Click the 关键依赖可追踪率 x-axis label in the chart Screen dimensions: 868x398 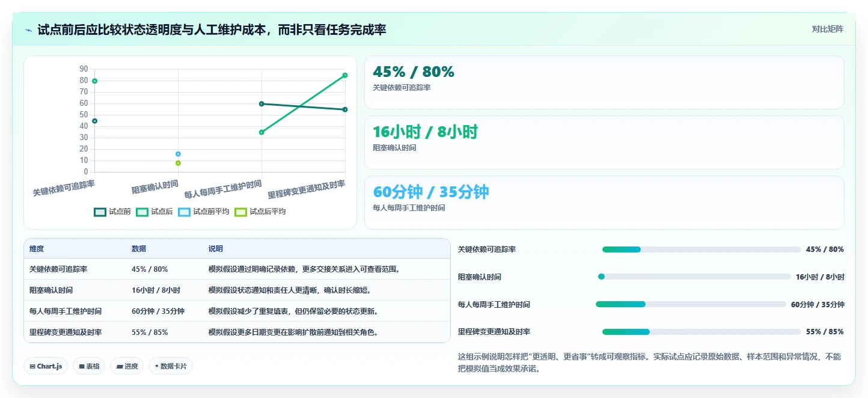coord(64,188)
